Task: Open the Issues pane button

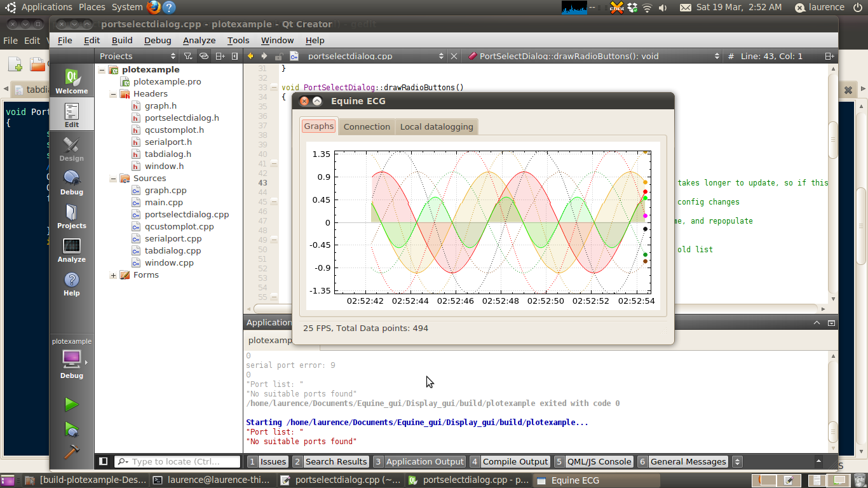Action: 268,462
